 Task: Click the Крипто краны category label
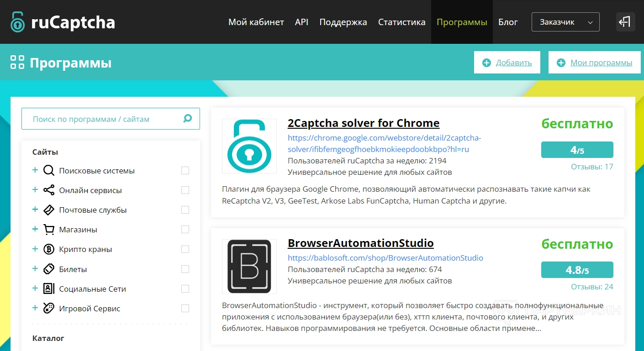85,249
